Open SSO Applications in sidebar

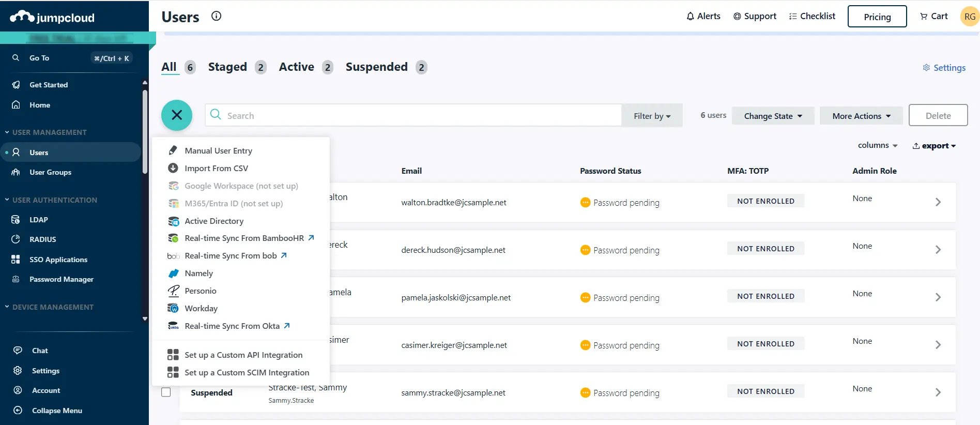pyautogui.click(x=58, y=260)
